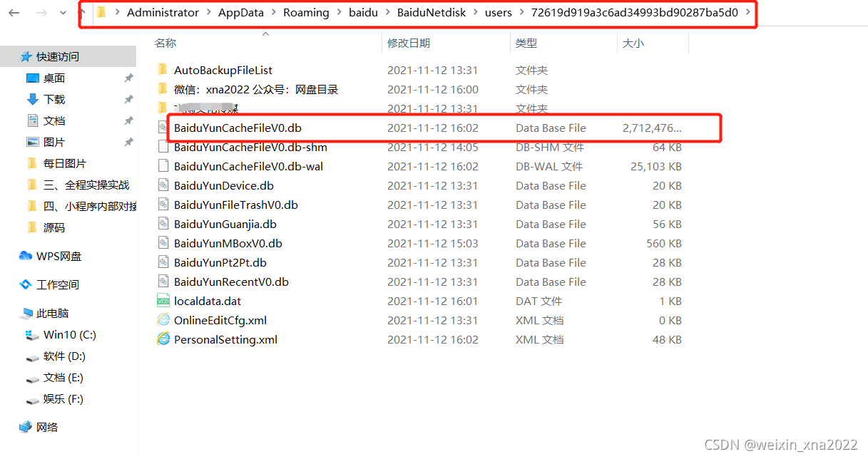Click the AutoBackupFileList folder icon

tap(163, 70)
